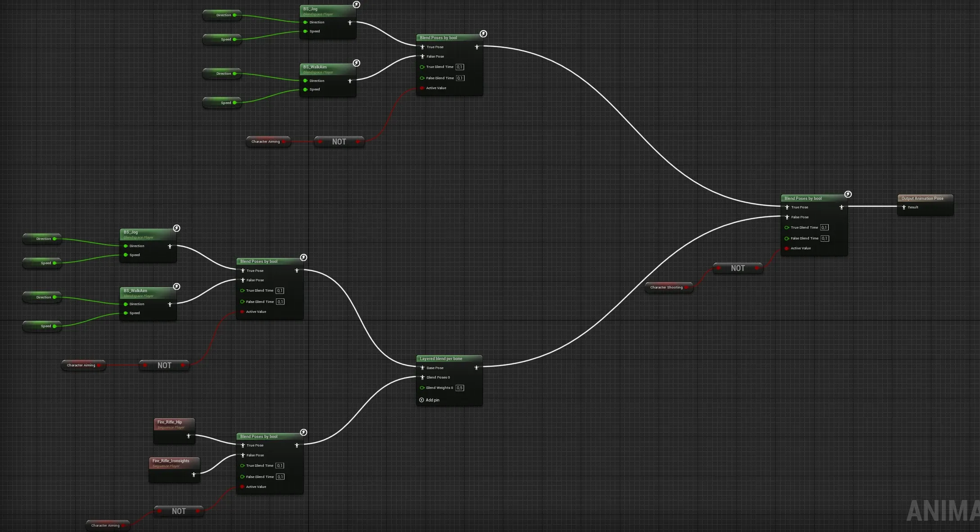This screenshot has width=980, height=532.
Task: Click the fast-path icon on the topmost BS_Jog node
Action: 357,5
